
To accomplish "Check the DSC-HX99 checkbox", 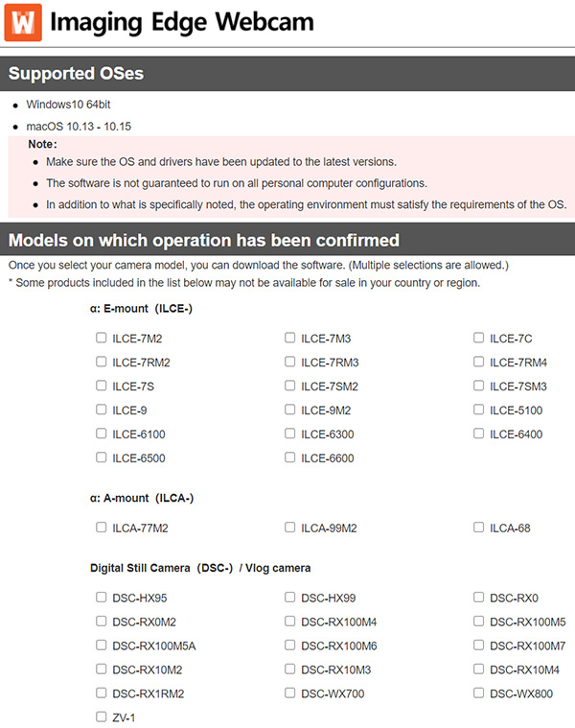I will click(x=290, y=597).
